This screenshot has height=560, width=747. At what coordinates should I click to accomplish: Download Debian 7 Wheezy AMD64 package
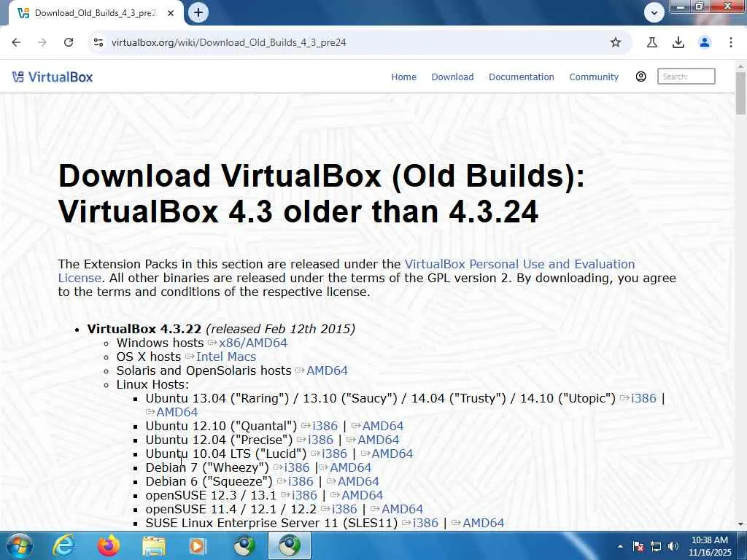click(350, 467)
